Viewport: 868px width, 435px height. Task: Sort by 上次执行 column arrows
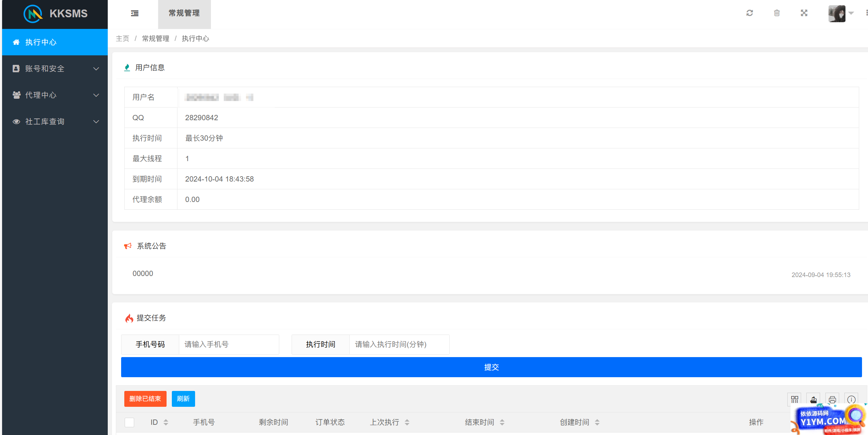point(407,422)
